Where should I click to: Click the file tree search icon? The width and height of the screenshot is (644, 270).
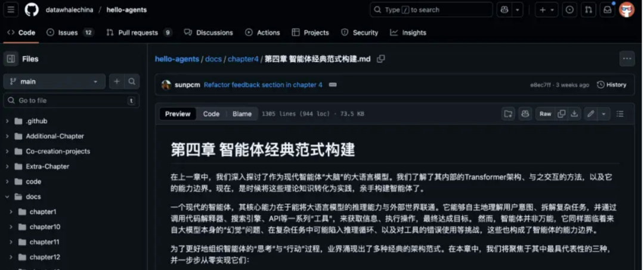(132, 82)
